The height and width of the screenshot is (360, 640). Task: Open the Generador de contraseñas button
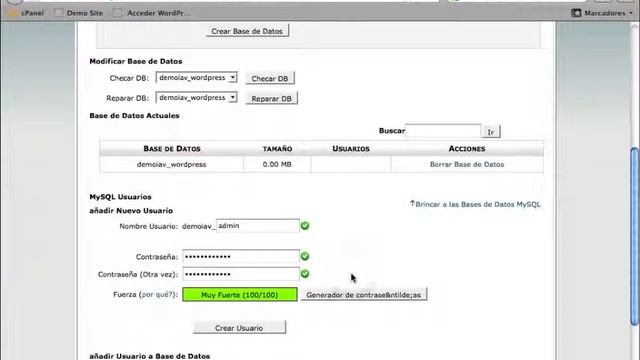pyautogui.click(x=364, y=295)
